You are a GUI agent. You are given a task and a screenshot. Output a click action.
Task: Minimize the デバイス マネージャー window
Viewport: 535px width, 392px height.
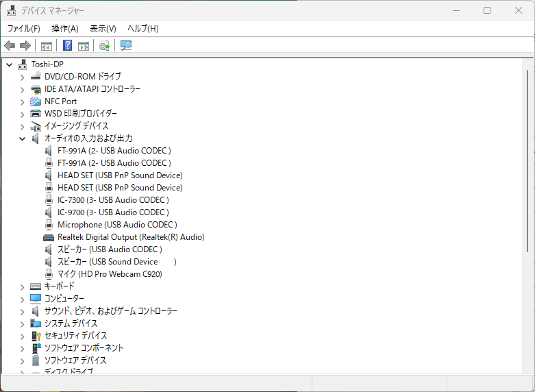(456, 10)
